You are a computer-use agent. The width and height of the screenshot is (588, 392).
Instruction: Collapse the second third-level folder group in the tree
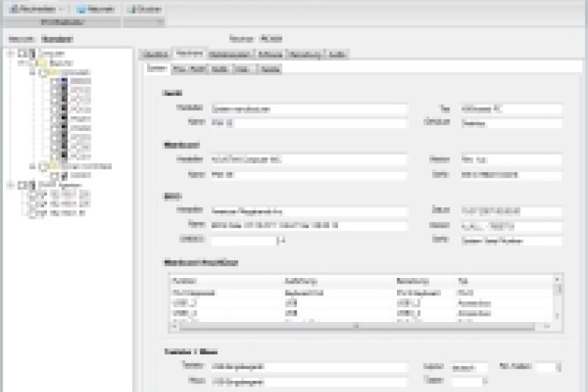point(33,166)
